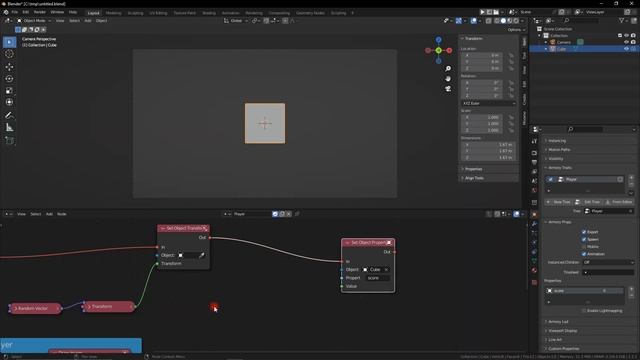Toggle the camera view icon

click(x=448, y=89)
